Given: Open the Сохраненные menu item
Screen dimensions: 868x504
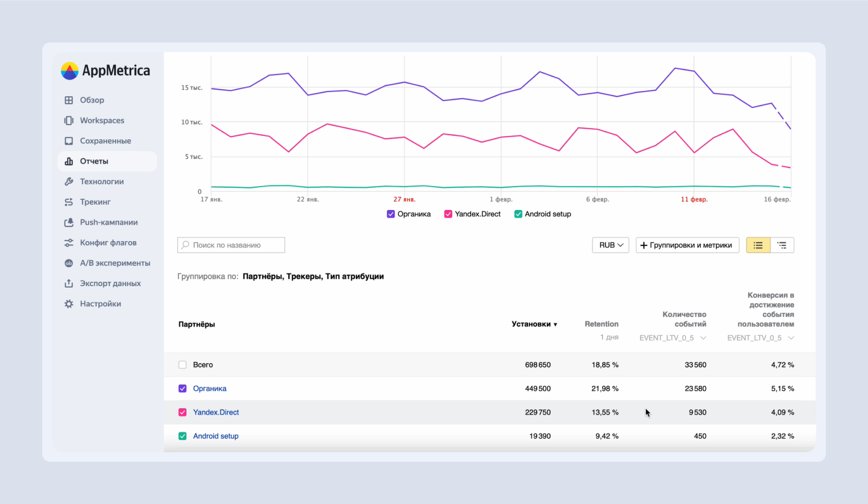Looking at the screenshot, I should click(x=105, y=141).
